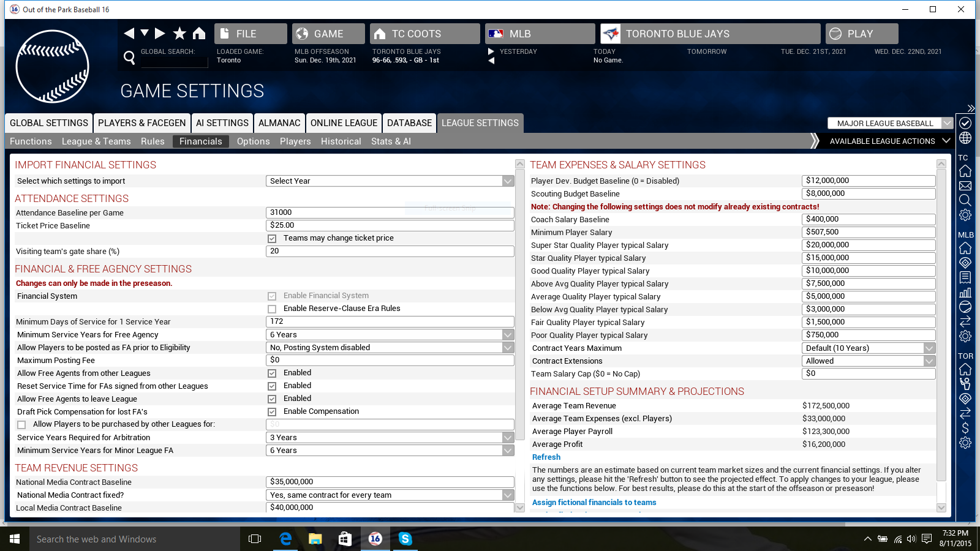Enable Reserve-Clause Era Rules checkbox
The height and width of the screenshot is (551, 980).
pos(272,309)
